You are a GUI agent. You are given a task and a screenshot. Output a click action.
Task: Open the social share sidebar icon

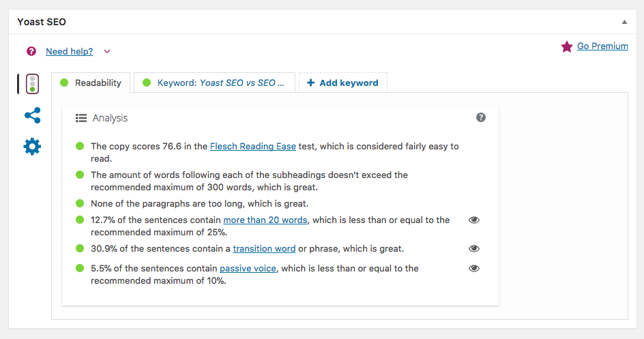coord(33,115)
